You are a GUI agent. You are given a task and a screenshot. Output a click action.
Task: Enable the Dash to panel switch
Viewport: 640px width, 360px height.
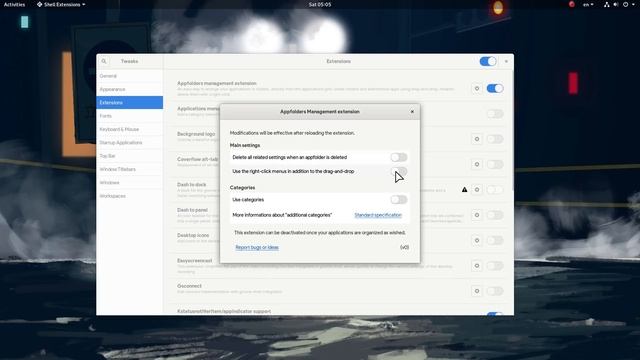click(495, 215)
